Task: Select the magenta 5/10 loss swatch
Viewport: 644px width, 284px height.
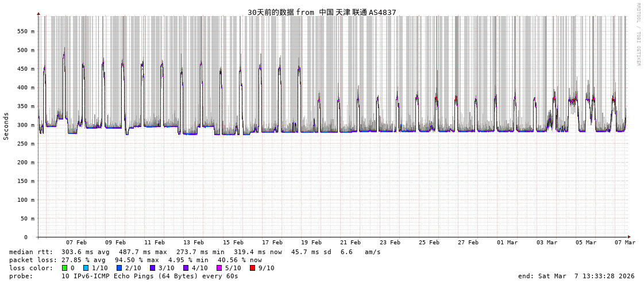Action: (x=219, y=268)
